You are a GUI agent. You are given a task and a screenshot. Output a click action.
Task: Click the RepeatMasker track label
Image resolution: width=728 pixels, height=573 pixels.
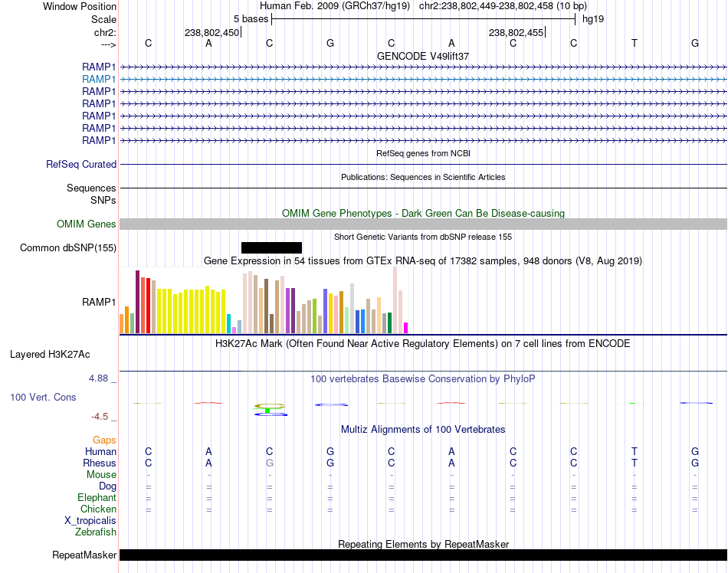click(x=84, y=555)
